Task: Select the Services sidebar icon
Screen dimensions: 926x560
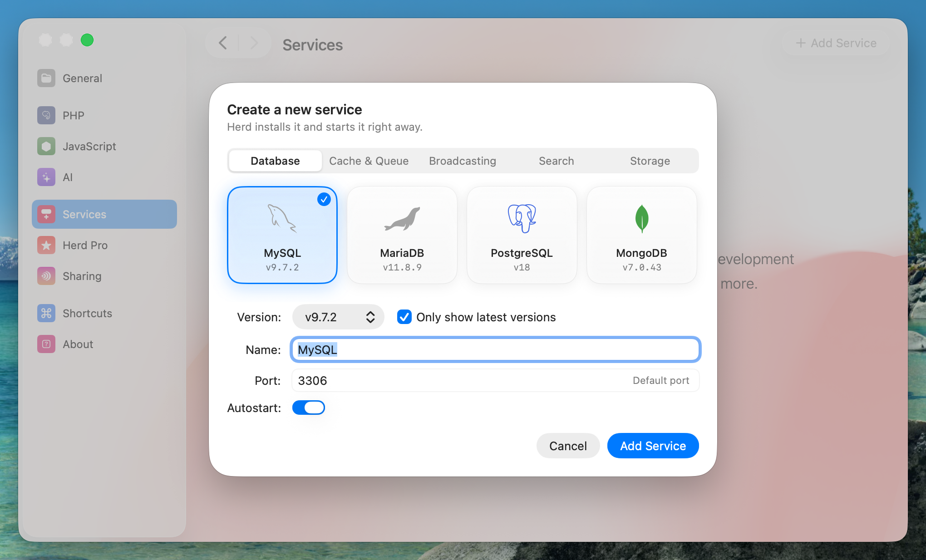Action: coord(46,214)
